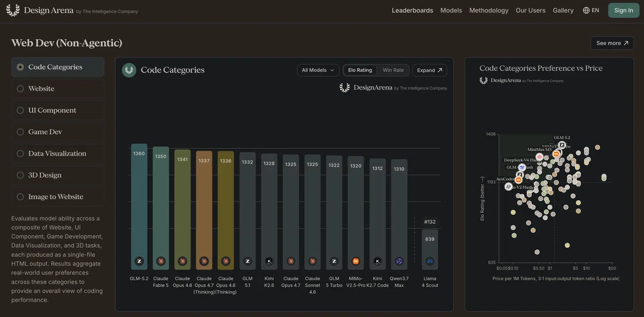Click the Llama 4 Scout Meta icon
644x317 pixels.
(x=430, y=261)
